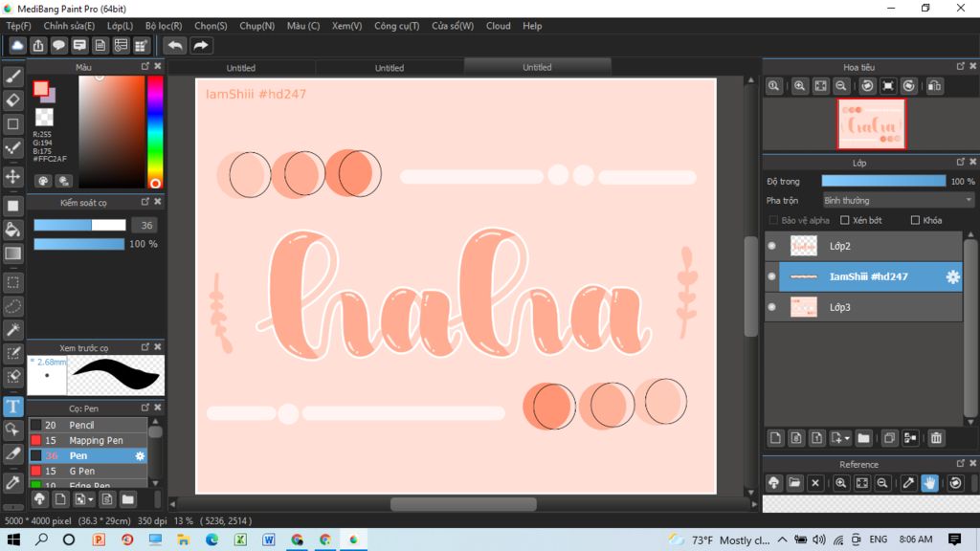The width and height of the screenshot is (980, 551).
Task: Select the rectangular Selection tool
Action: [x=13, y=282]
